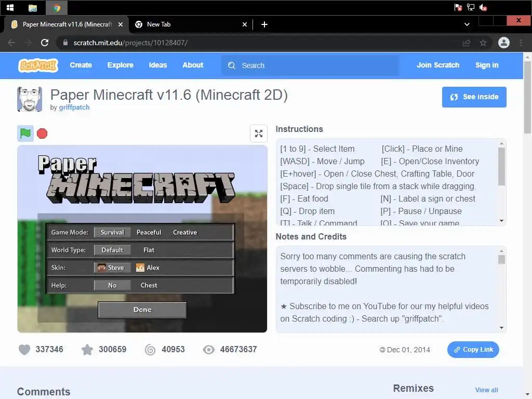Screen dimensions: 532x399
Task: Click the green flag to start the project
Action: 25,134
